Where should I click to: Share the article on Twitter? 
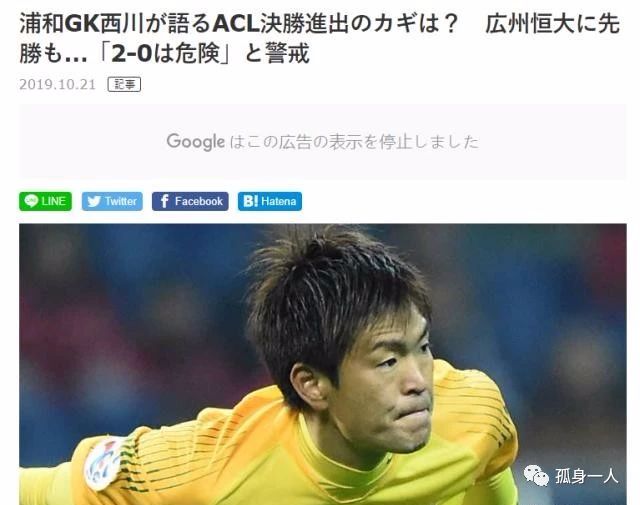[112, 201]
